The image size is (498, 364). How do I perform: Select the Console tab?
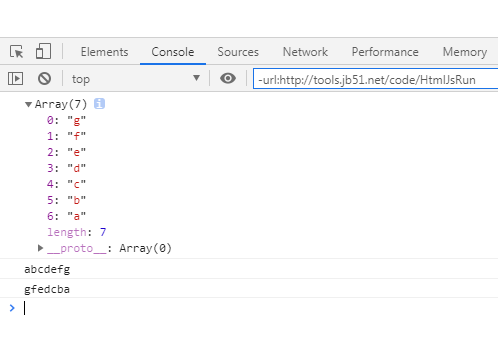click(x=173, y=52)
